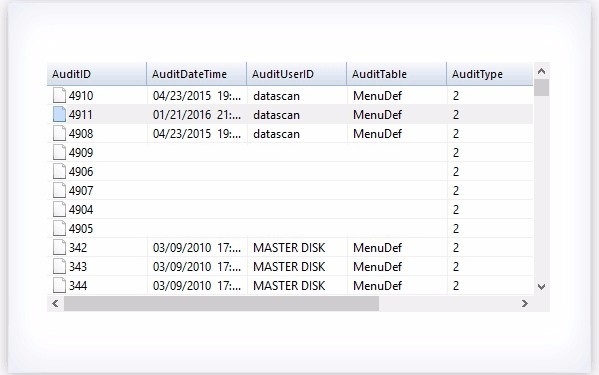Click the document icon beside 4904
Screen dimensions: 599x375
point(59,210)
